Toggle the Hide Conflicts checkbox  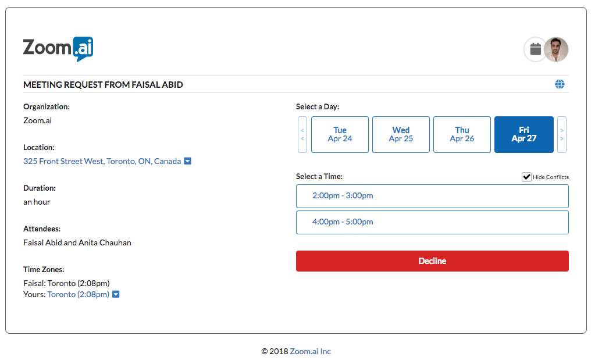pos(526,177)
